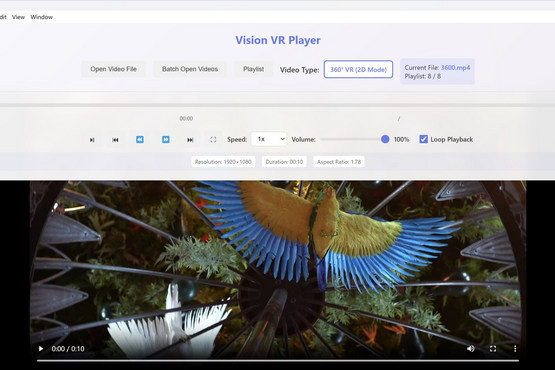Click the 100% volume value
Image resolution: width=555 pixels, height=370 pixels.
[x=401, y=140]
